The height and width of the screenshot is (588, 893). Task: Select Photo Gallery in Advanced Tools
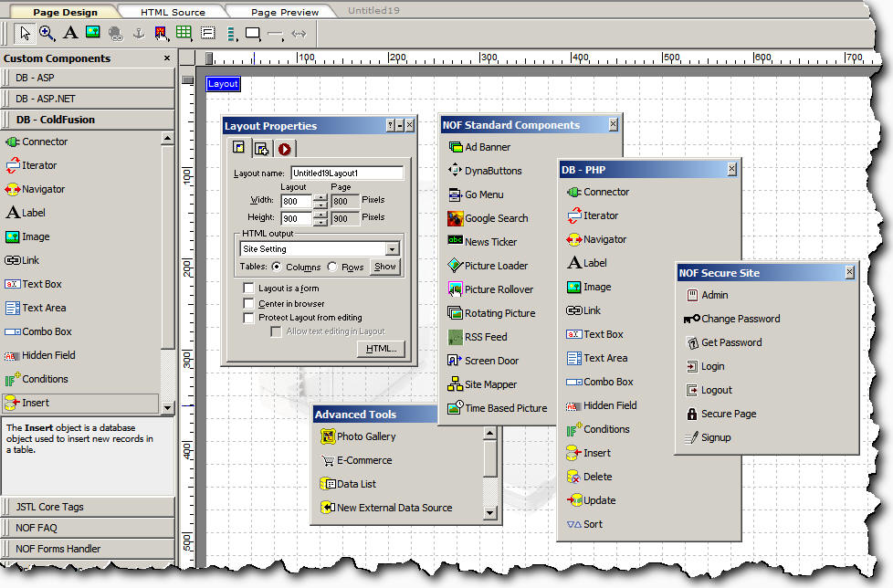point(358,436)
